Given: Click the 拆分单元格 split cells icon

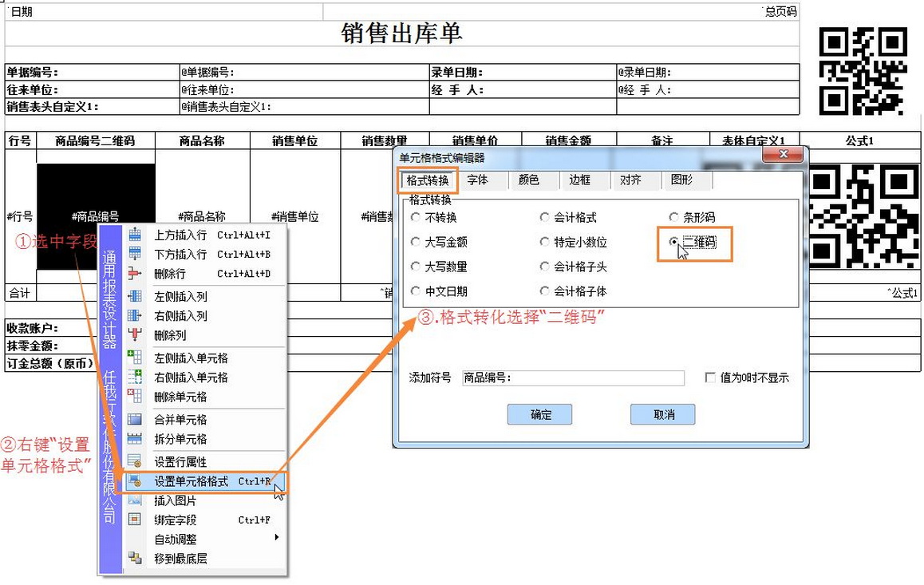Looking at the screenshot, I should tap(135, 439).
